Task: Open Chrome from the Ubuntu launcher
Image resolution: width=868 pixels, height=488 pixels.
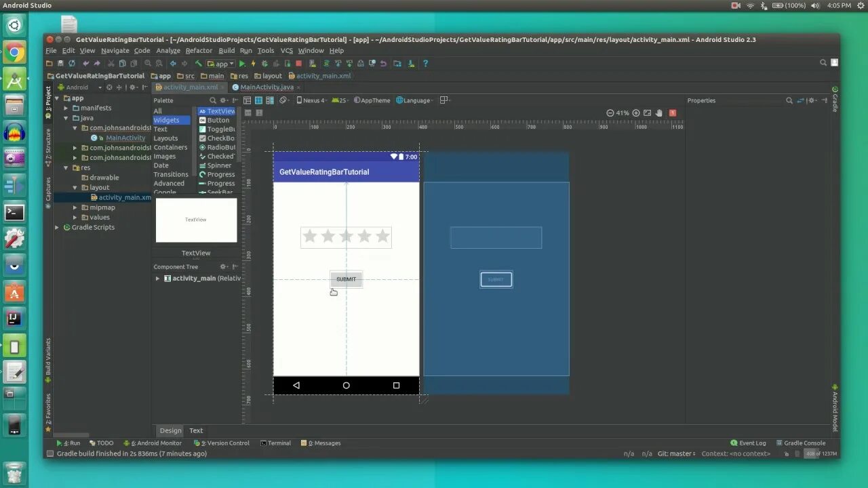Action: pos(14,52)
